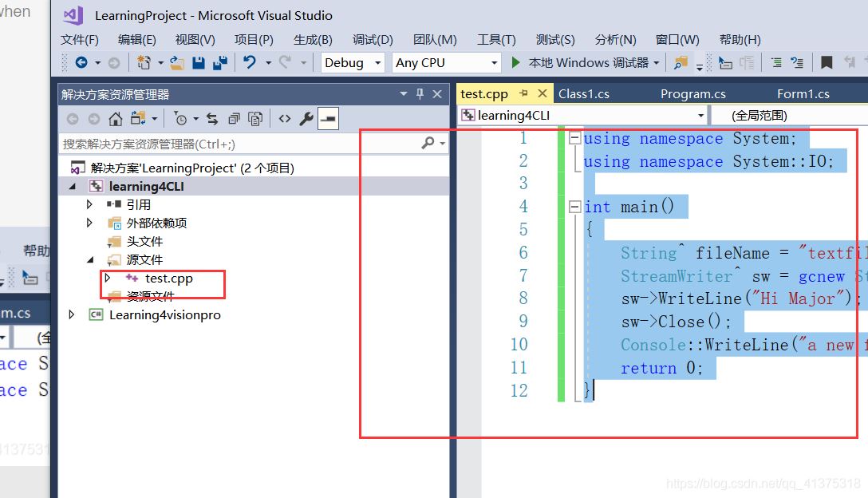
Task: Click the View Code icon
Action: pyautogui.click(x=285, y=119)
